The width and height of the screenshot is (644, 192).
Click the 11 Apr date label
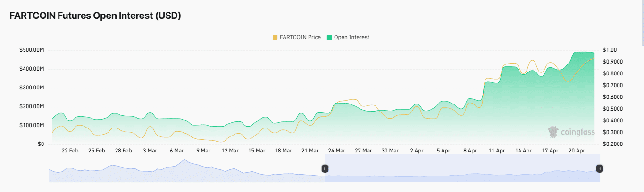click(x=497, y=151)
